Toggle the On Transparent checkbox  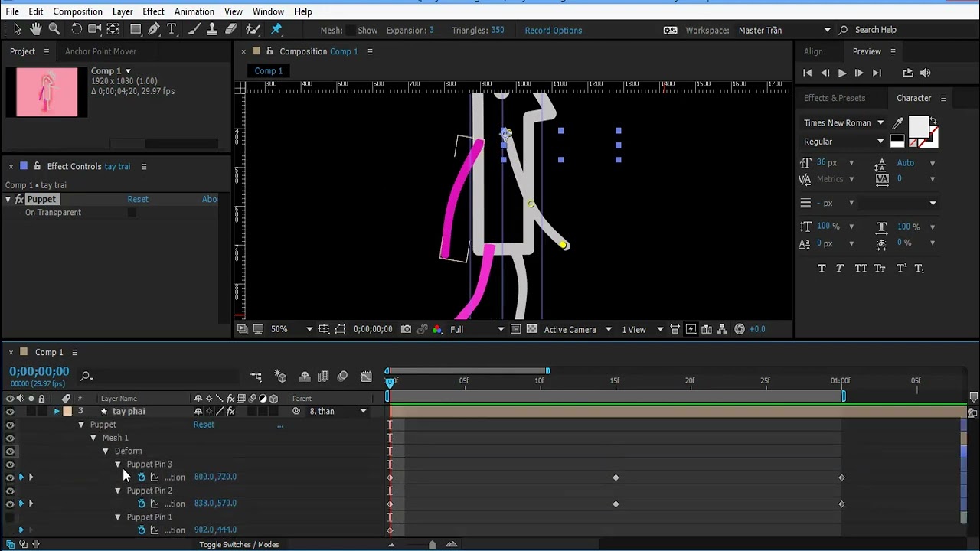pyautogui.click(x=132, y=213)
